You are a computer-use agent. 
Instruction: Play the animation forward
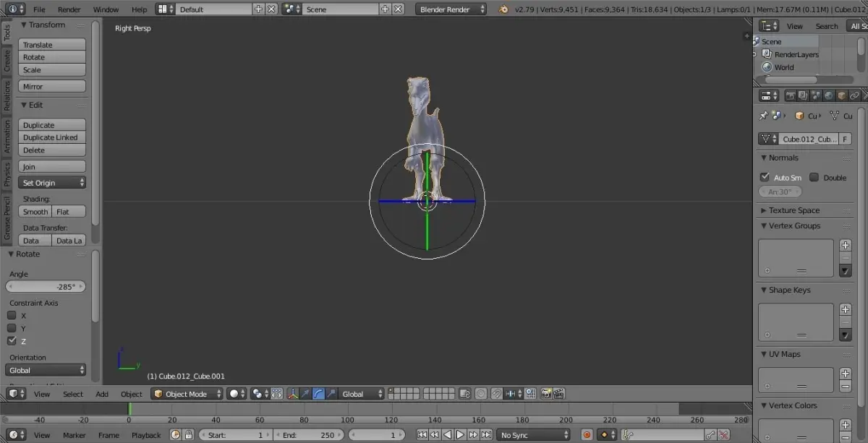(460, 435)
